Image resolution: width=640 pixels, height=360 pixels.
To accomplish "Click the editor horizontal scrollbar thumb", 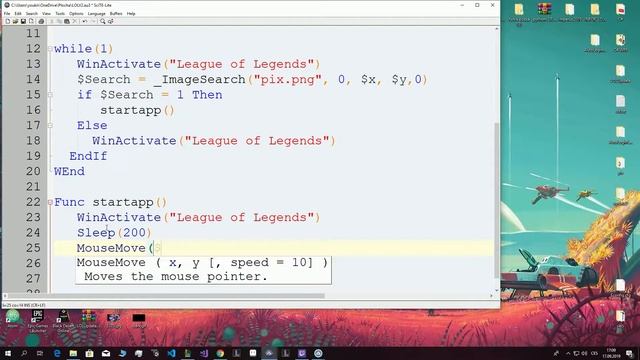I will coord(165,296).
